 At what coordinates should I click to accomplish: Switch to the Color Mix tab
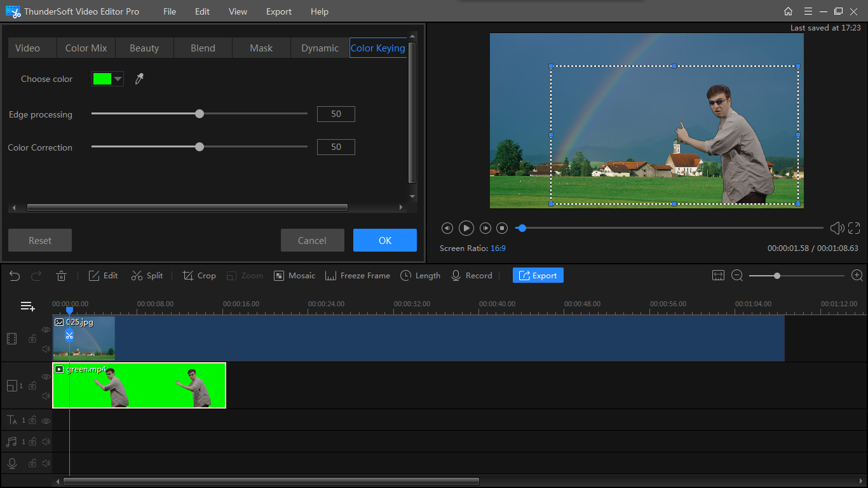(86, 48)
